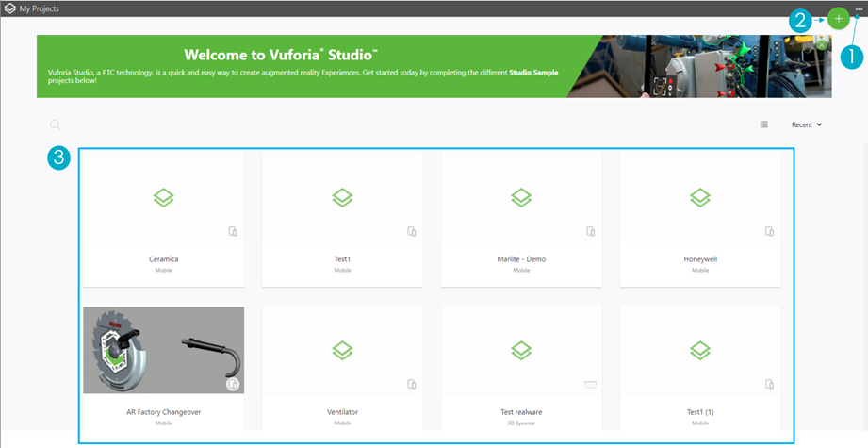868x448 pixels.
Task: Select the Test realware project name
Action: pos(521,412)
